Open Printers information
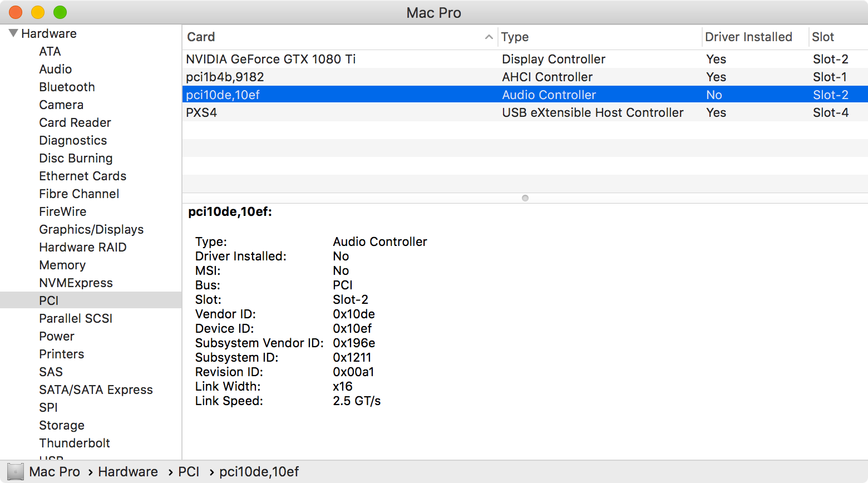This screenshot has width=868, height=483. click(x=62, y=354)
